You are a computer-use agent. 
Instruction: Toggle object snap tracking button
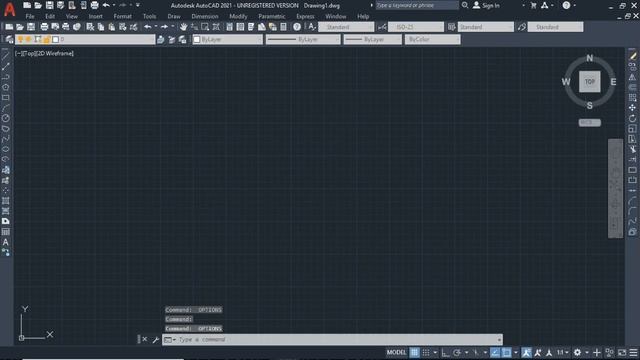[x=495, y=352]
